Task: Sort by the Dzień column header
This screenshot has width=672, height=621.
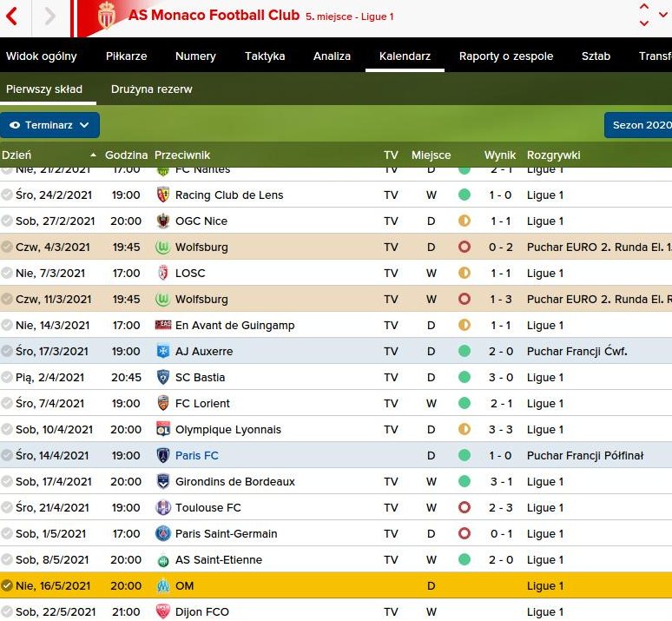Action: 17,155
